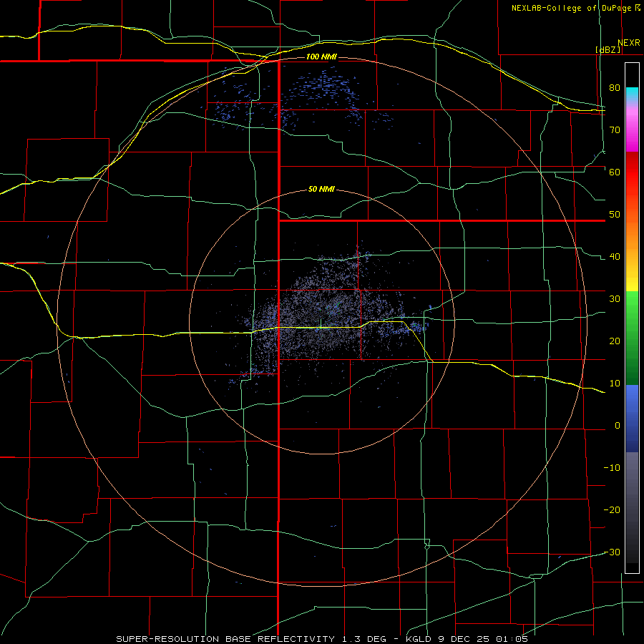Click the 0 value on the dBZ scale
The height and width of the screenshot is (644, 644).
[618, 426]
